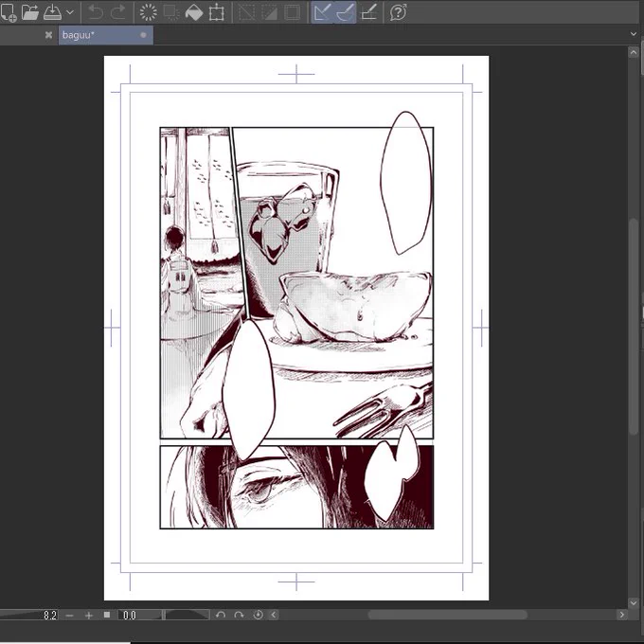Toggle snap to grid
The width and height of the screenshot is (644, 644).
[x=368, y=12]
